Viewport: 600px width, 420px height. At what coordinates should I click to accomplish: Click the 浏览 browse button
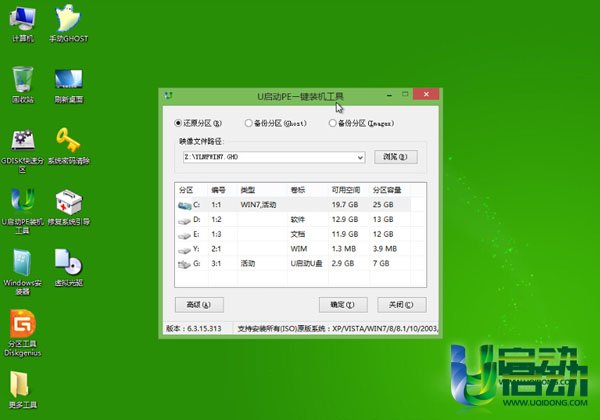[396, 157]
